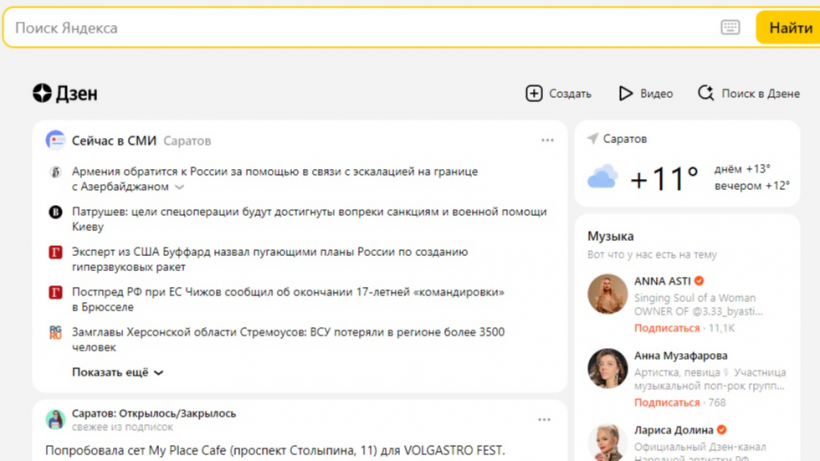
Task: Click the Сейчас в СМИ news icon
Action: point(55,140)
